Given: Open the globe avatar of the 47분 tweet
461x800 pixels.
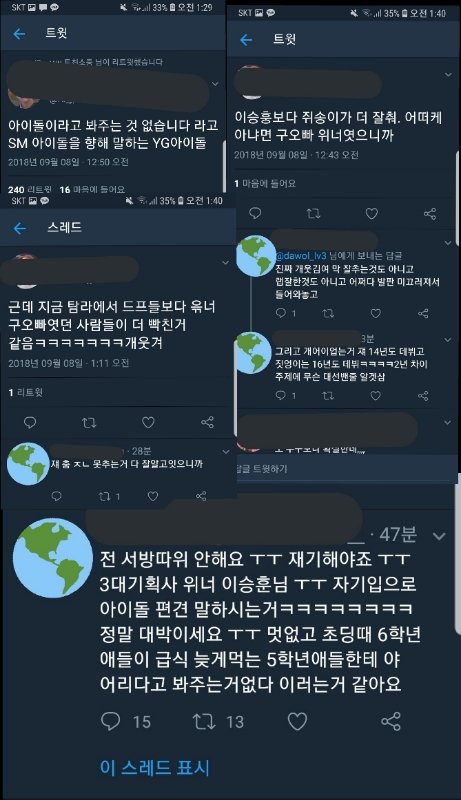Looking at the screenshot, I should click(53, 560).
